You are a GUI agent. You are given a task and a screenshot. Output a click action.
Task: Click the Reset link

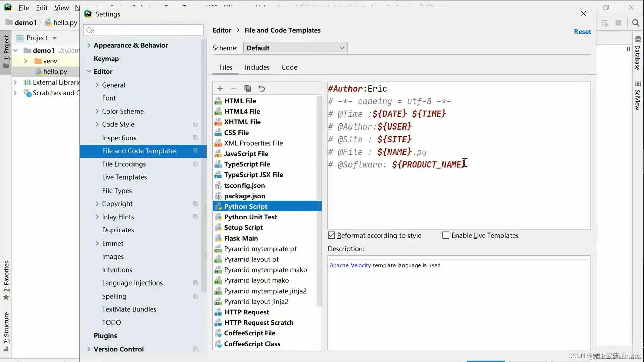tap(582, 32)
